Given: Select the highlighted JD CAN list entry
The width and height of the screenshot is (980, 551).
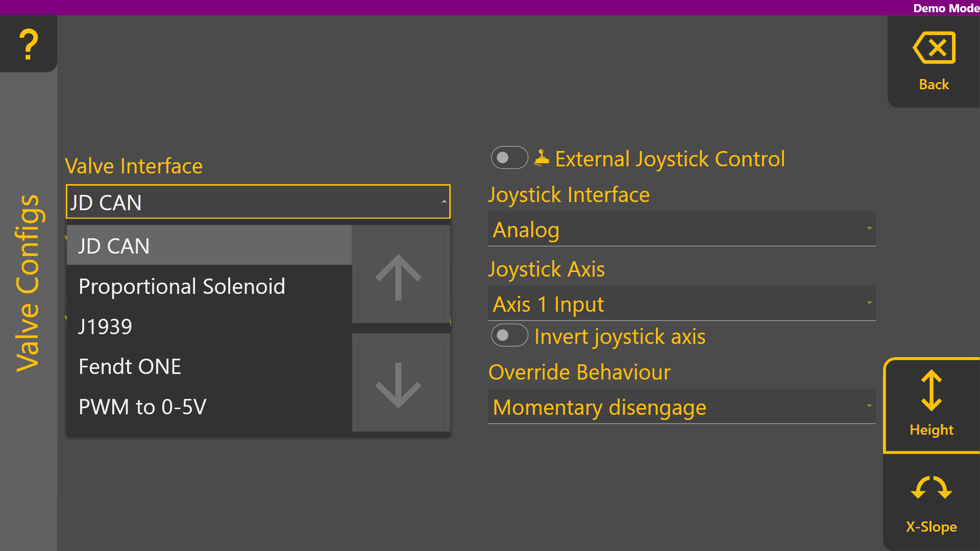Looking at the screenshot, I should 114,246.
